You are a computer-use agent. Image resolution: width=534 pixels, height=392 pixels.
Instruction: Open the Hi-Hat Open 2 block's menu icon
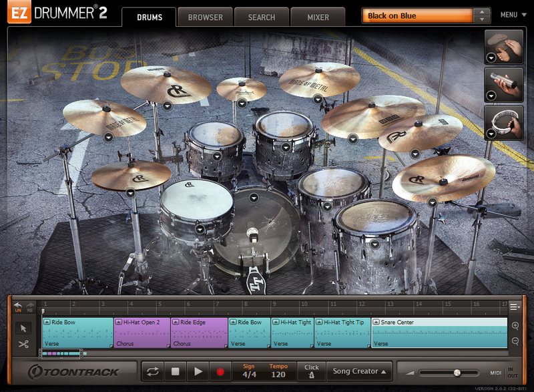119,322
